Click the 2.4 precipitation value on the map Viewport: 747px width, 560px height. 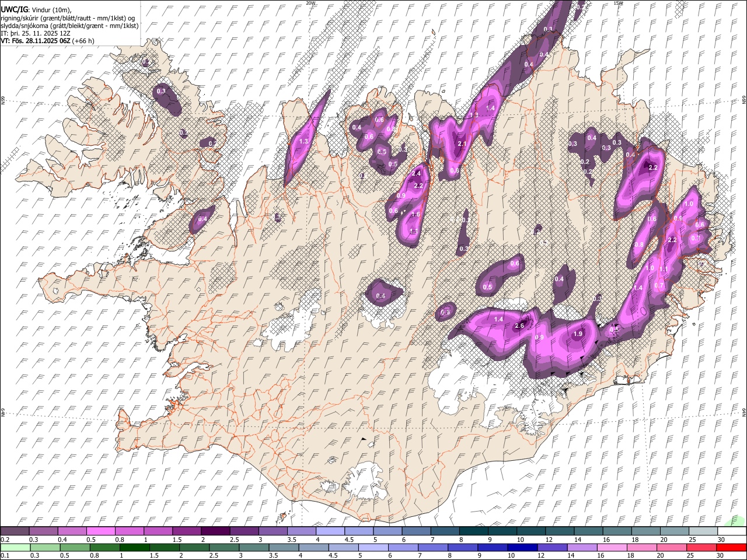[417, 173]
